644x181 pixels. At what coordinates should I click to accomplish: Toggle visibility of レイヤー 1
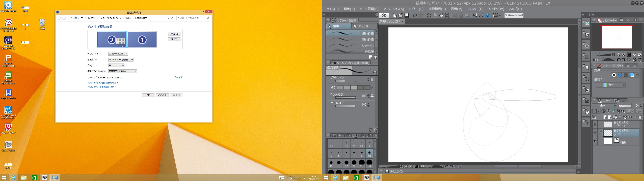(x=595, y=133)
